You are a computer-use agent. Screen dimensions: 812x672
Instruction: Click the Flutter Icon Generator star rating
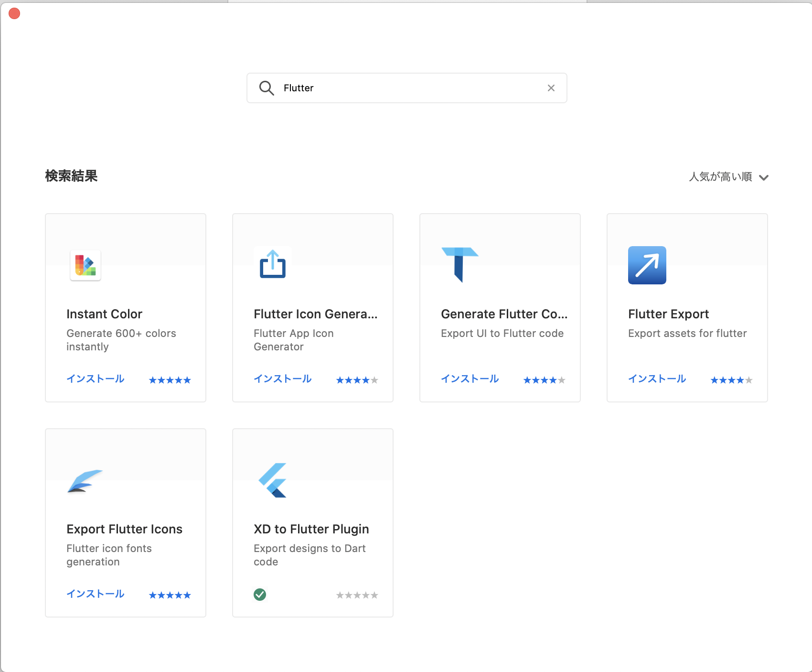coord(357,380)
